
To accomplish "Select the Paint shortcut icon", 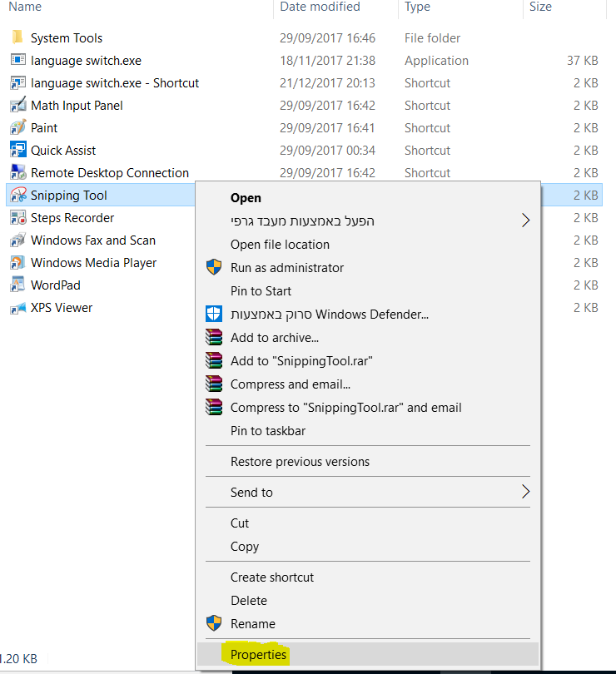I will [x=17, y=127].
